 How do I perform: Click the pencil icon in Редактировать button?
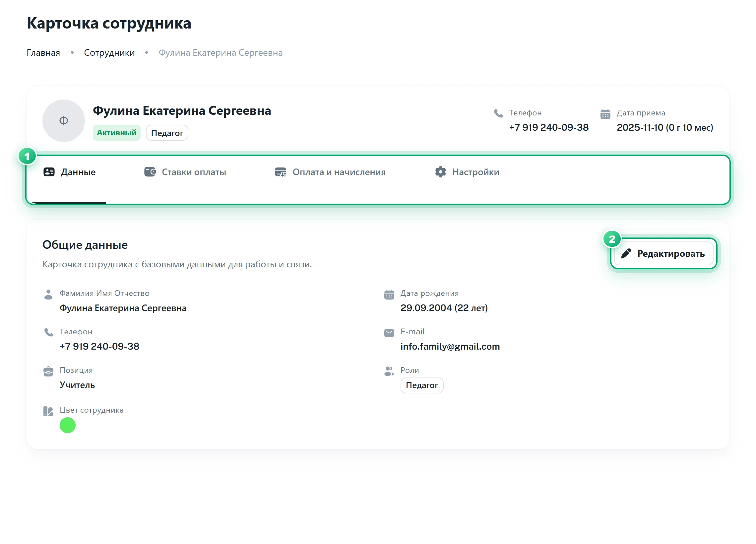(x=626, y=253)
